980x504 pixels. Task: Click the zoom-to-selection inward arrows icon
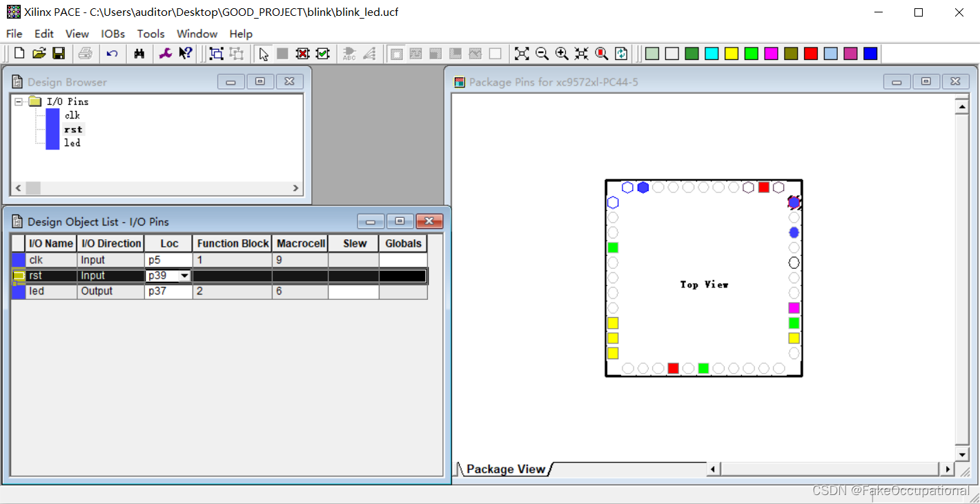pos(582,54)
